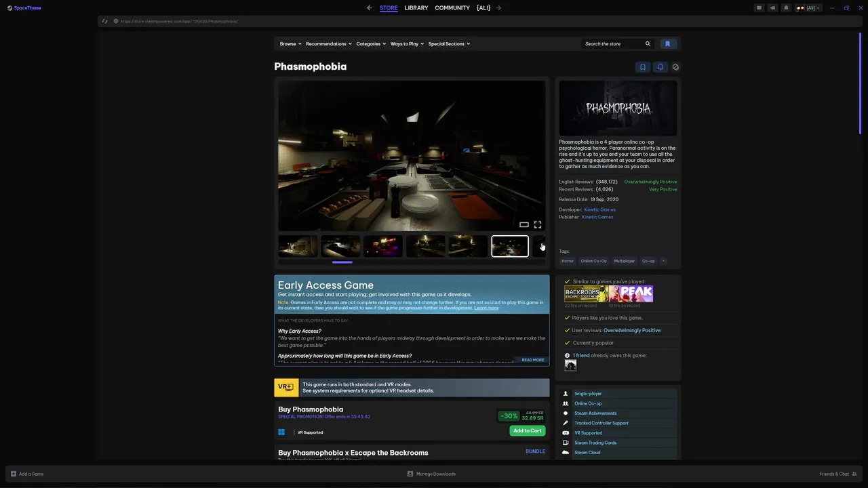The height and width of the screenshot is (488, 868).
Task: Expand the Special Sections menu
Action: point(449,44)
